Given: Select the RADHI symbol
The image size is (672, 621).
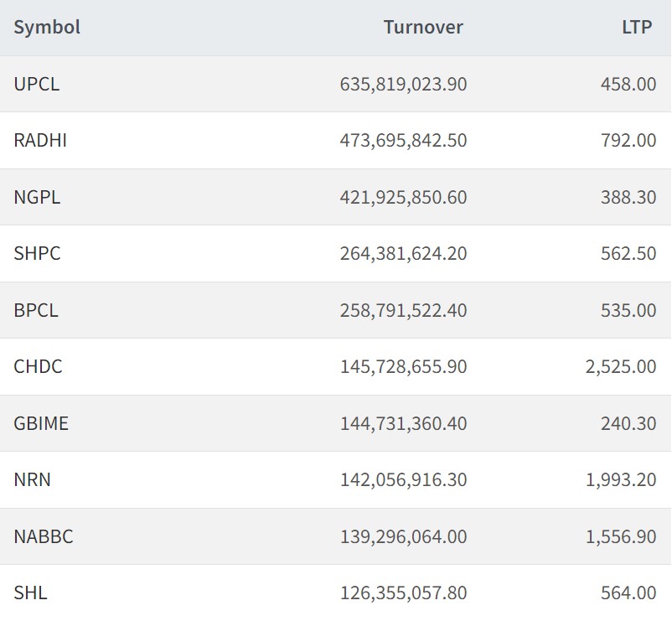Looking at the screenshot, I should [40, 140].
